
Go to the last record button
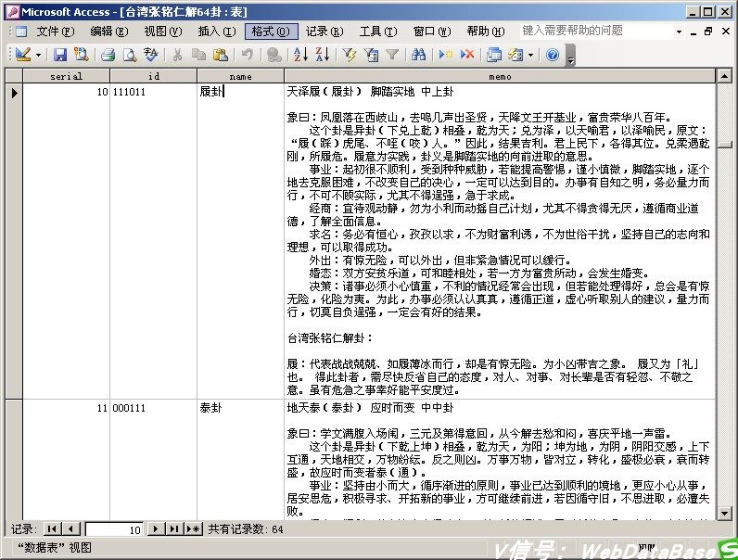174,529
